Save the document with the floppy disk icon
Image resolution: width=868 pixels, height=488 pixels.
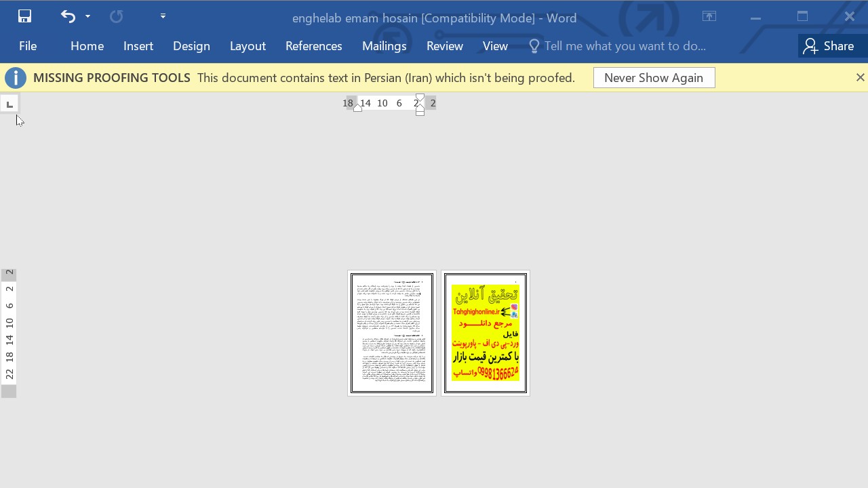tap(24, 16)
